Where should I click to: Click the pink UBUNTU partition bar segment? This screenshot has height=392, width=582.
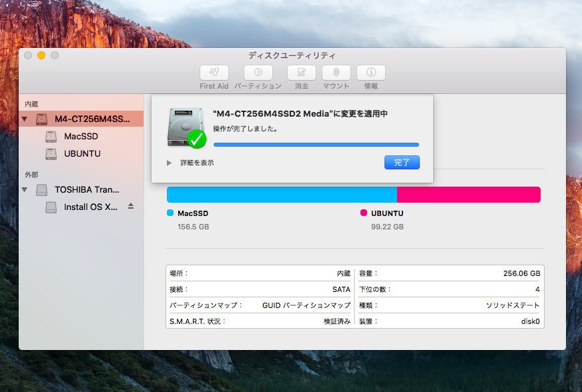point(469,195)
